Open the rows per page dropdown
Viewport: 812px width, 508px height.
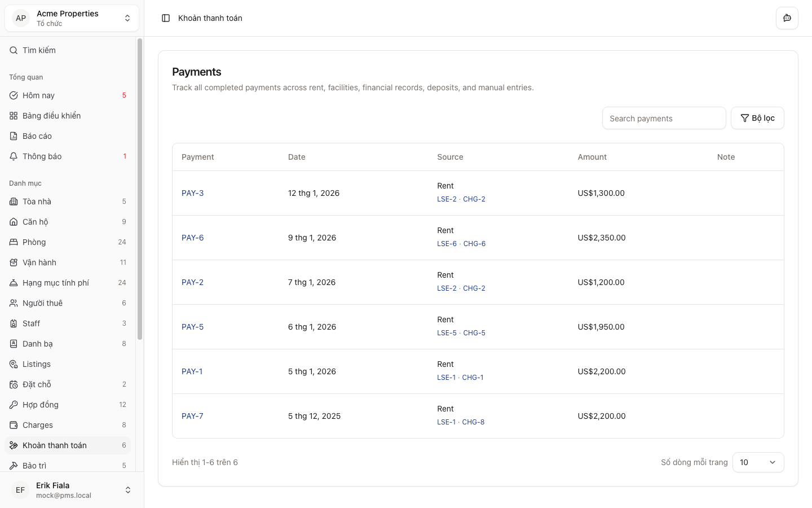[x=757, y=462]
